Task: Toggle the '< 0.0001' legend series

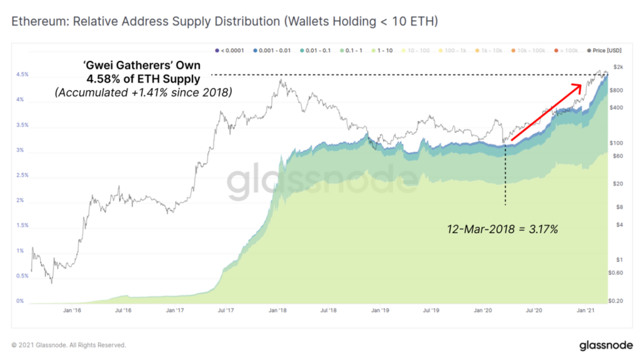Action: click(x=230, y=50)
